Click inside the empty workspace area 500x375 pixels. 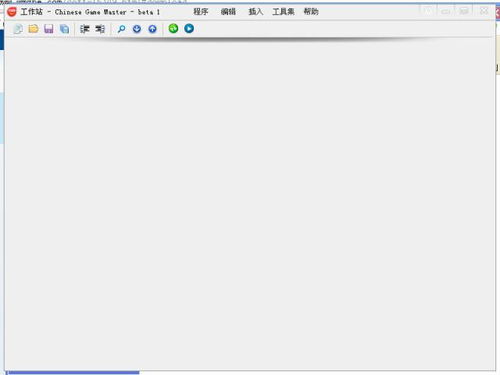coord(250,203)
